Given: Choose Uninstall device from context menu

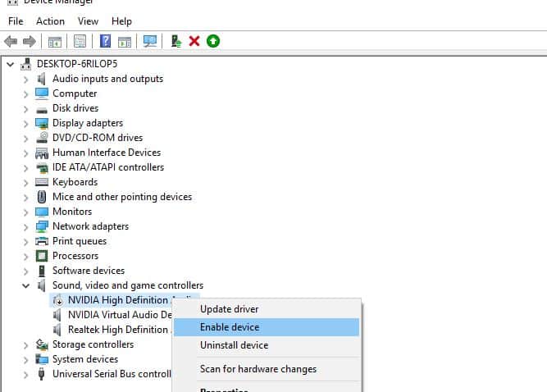Looking at the screenshot, I should point(267,345).
